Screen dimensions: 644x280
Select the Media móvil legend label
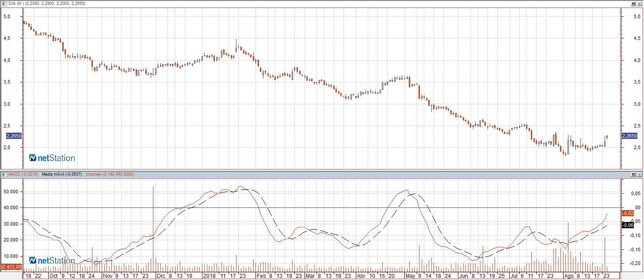62,175
